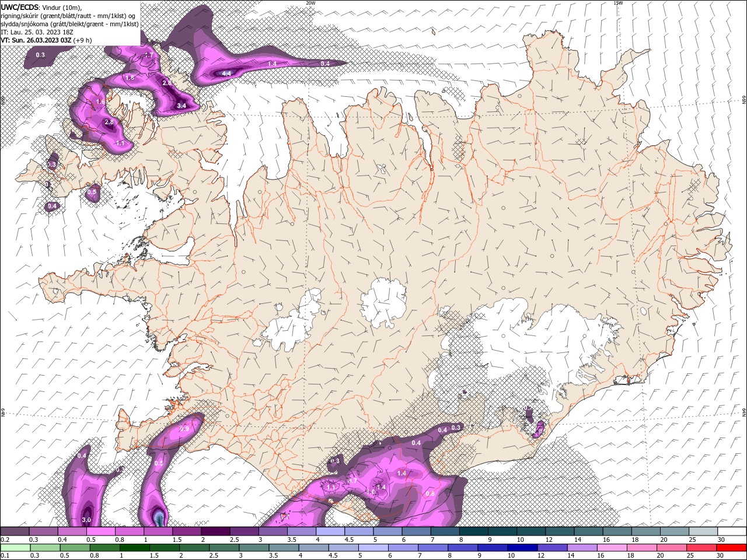The width and height of the screenshot is (747, 560).
Task: Click the upper legend swatch labeled 0.2
Action: pyautogui.click(x=15, y=531)
